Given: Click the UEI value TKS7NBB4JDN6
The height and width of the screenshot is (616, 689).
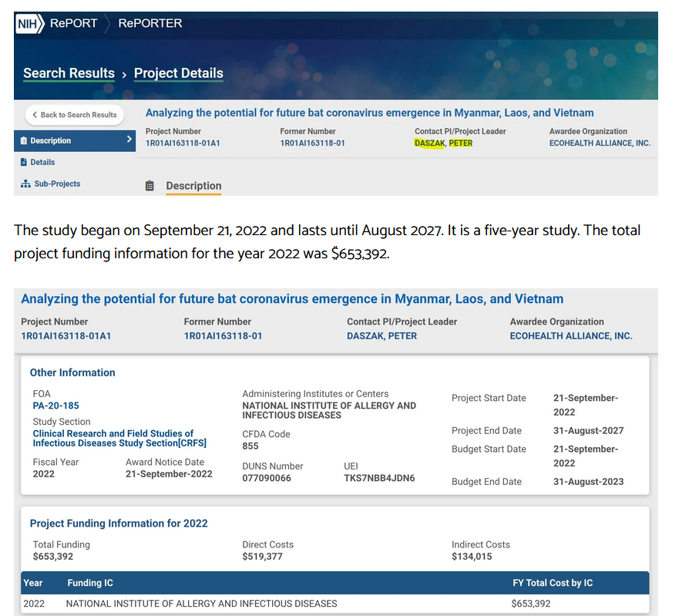Looking at the screenshot, I should point(379,478).
